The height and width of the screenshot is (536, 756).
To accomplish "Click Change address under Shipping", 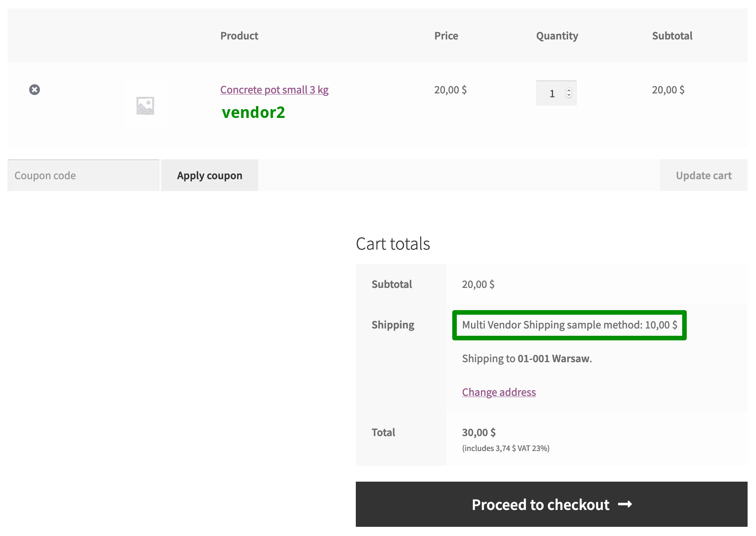I will pos(499,392).
